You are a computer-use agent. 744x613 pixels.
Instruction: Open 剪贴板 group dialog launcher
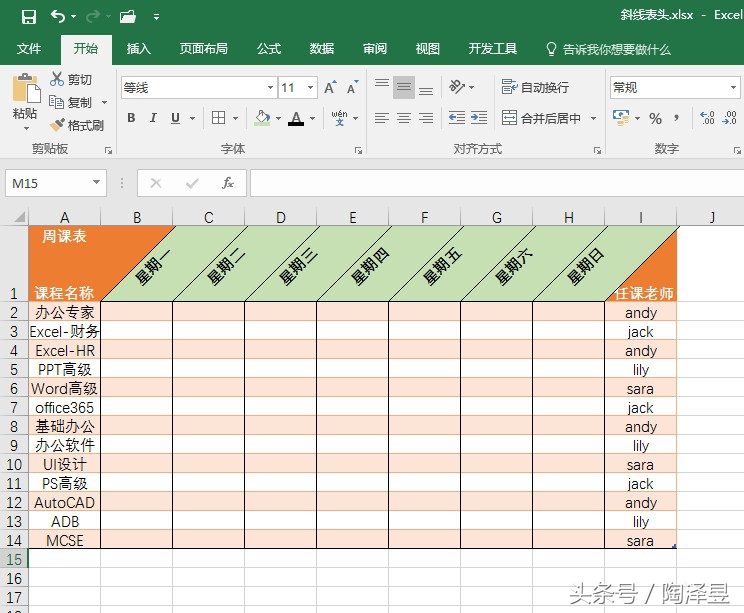coord(108,150)
